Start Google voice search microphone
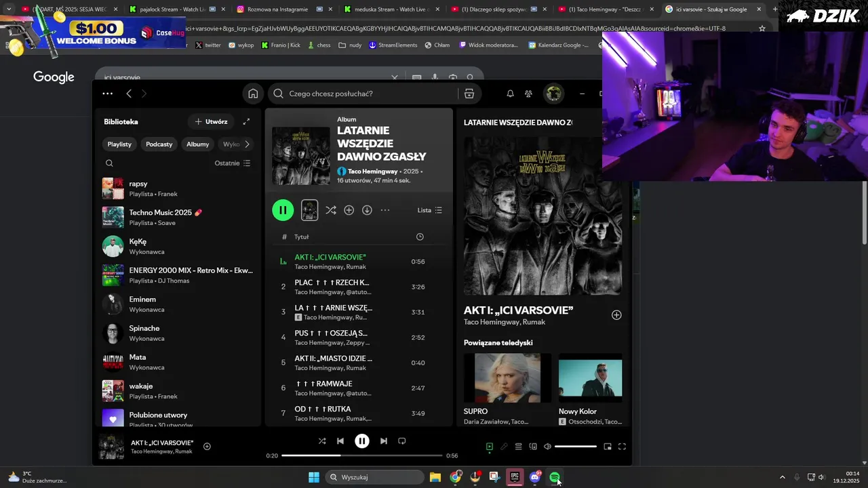Image resolution: width=868 pixels, height=488 pixels. pos(435,77)
